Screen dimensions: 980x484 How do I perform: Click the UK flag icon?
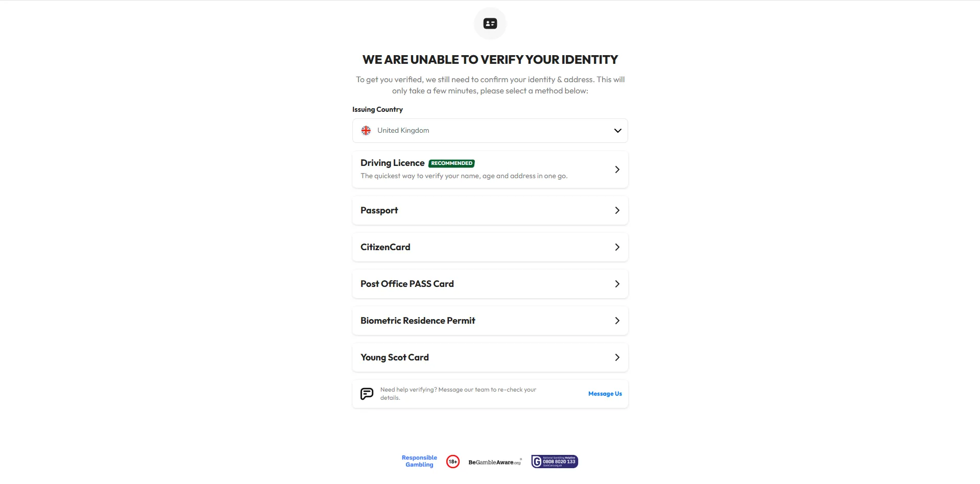pos(366,131)
